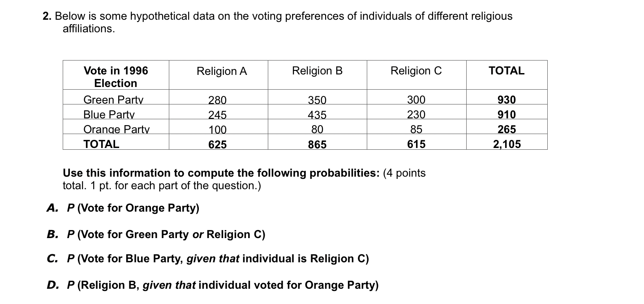Click the bold instruction 'Use this information' text

[x=221, y=173]
